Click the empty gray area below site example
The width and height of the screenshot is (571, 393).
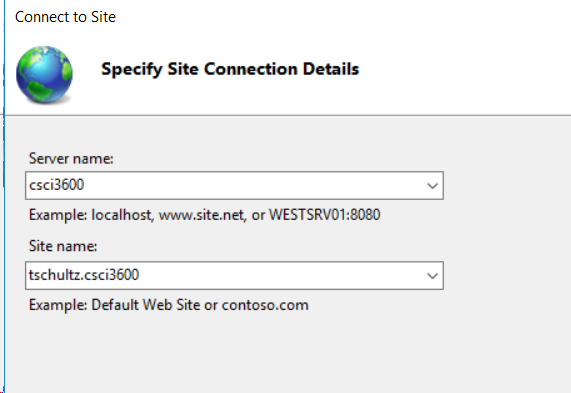[x=288, y=353]
